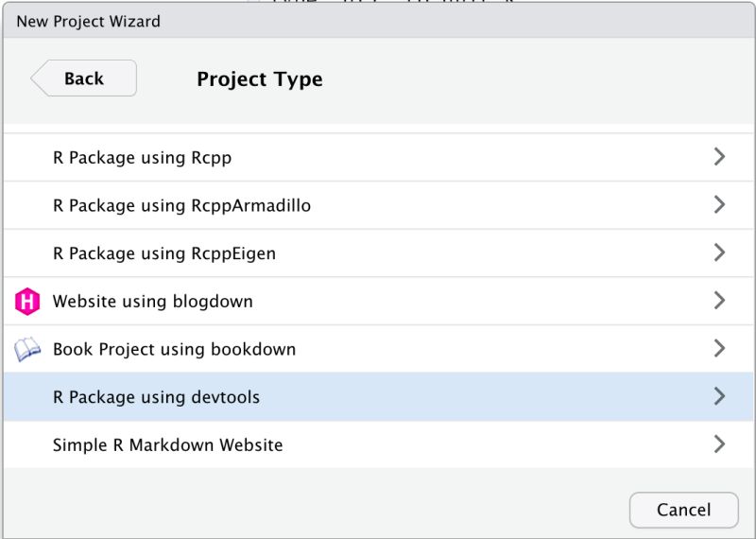756x539 pixels.
Task: Open chevron on RcppEigen row
Action: [x=719, y=252]
